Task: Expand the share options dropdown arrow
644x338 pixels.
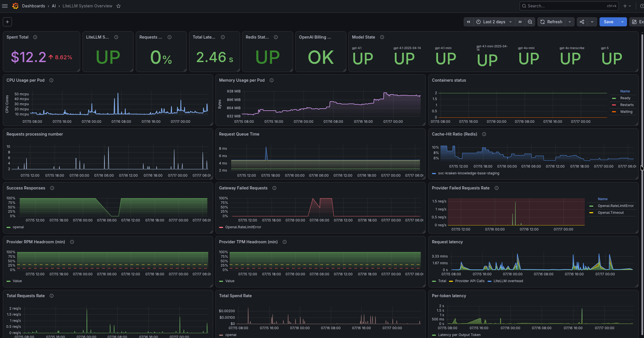Action: (x=592, y=22)
